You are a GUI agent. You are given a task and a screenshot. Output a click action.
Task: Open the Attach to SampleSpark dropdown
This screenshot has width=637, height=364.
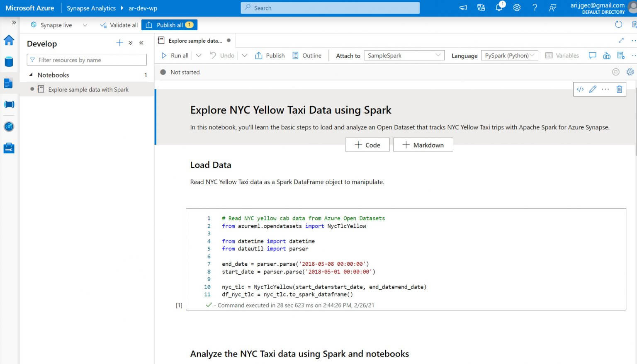click(404, 55)
